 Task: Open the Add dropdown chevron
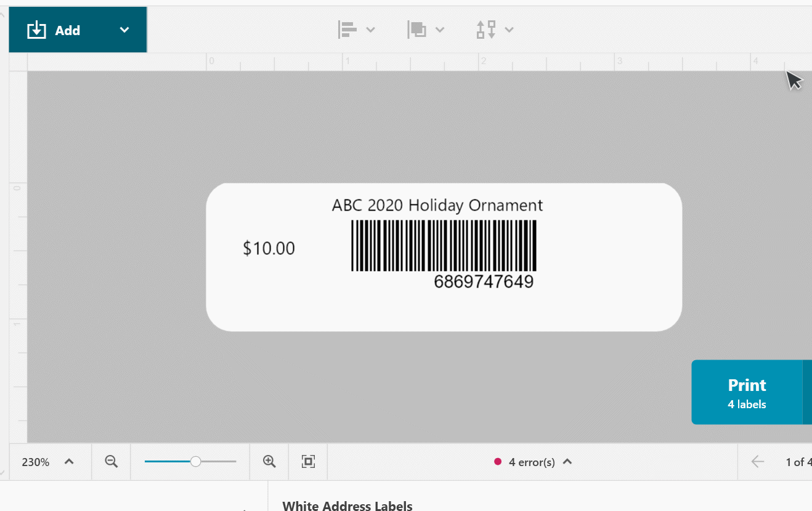124,29
